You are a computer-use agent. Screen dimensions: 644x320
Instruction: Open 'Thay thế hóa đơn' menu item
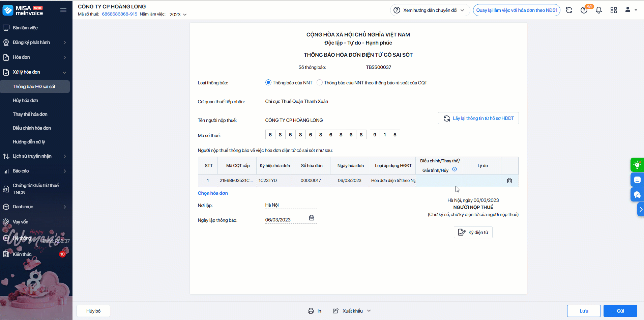tap(30, 114)
